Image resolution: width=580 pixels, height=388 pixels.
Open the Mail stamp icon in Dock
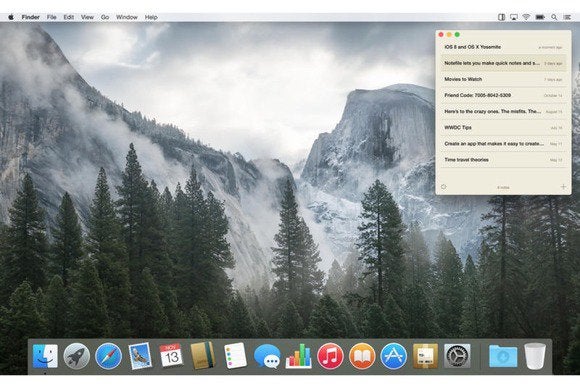click(x=140, y=356)
